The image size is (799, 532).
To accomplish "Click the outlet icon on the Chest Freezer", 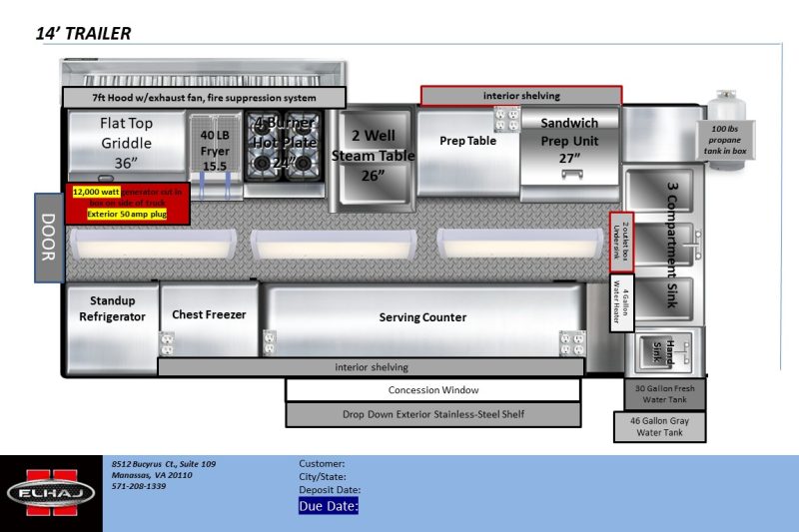I will pyautogui.click(x=167, y=343).
